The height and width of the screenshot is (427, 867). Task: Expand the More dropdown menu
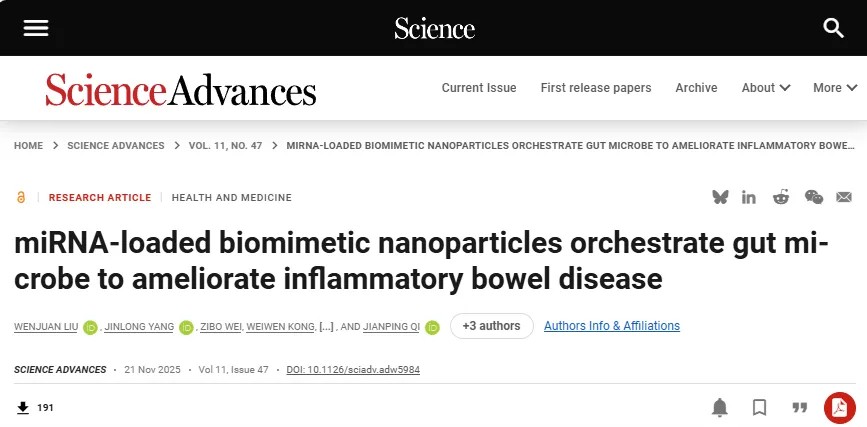coord(834,88)
